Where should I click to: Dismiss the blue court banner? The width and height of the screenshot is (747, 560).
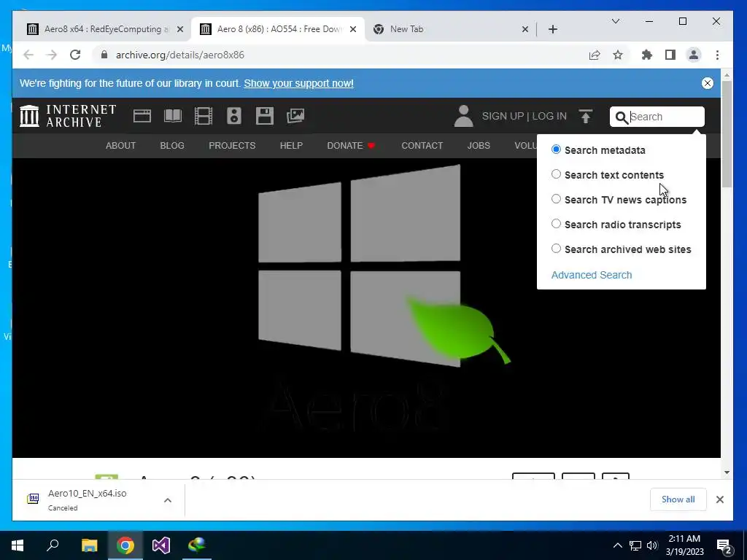pos(708,83)
